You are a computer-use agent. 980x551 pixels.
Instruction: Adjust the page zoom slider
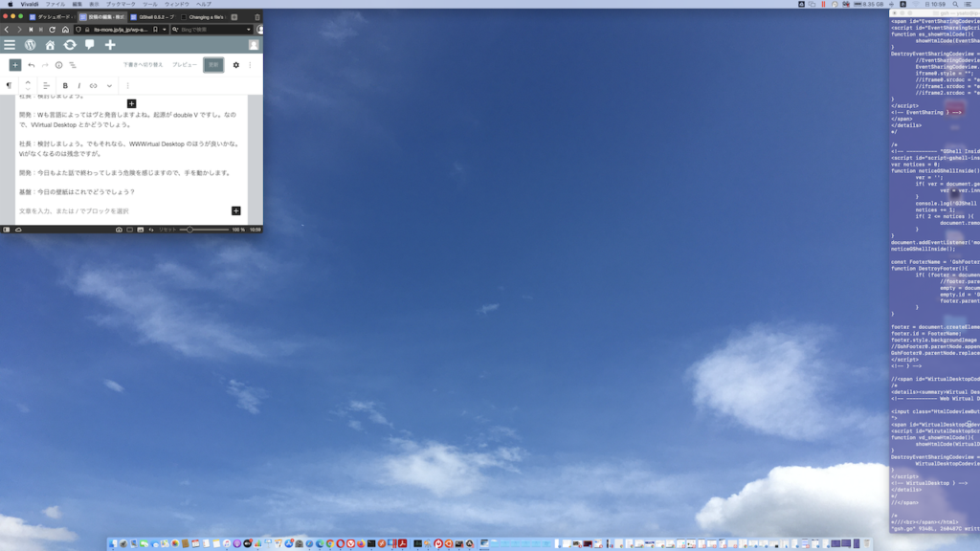190,230
